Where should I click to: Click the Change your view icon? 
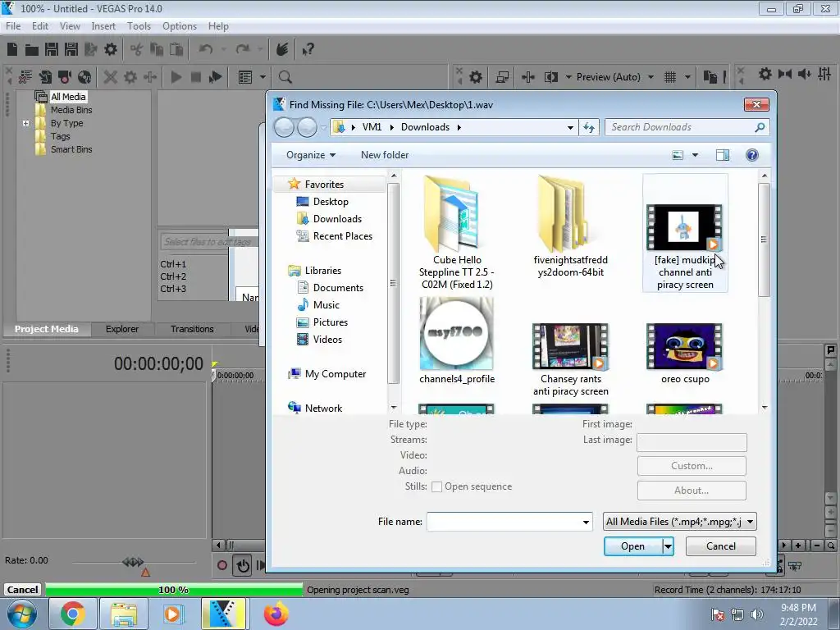point(678,155)
